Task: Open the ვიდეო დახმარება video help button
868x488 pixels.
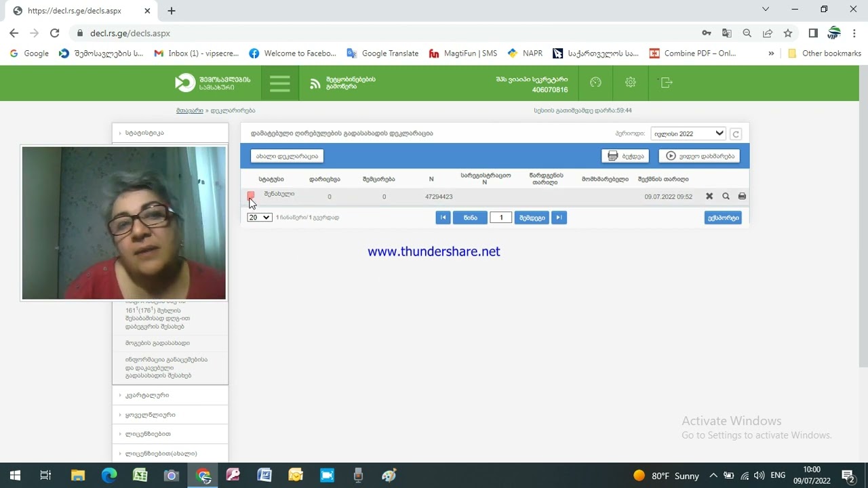Action: pos(699,156)
